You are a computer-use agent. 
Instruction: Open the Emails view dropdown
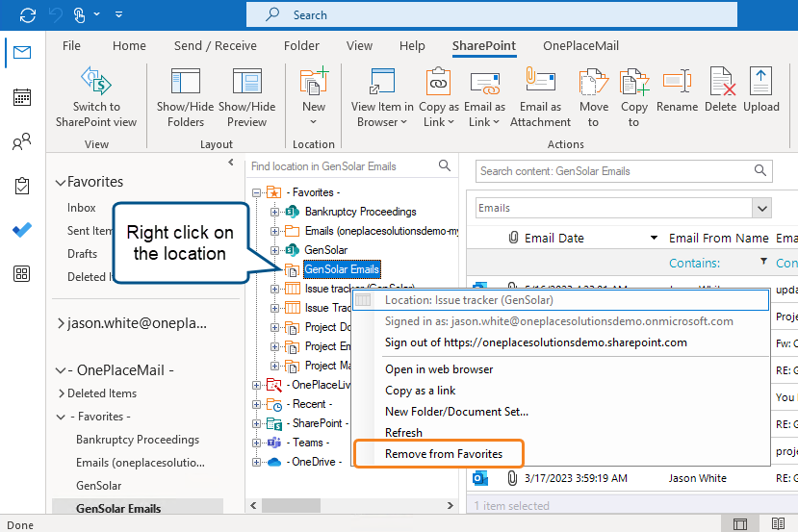coord(761,208)
